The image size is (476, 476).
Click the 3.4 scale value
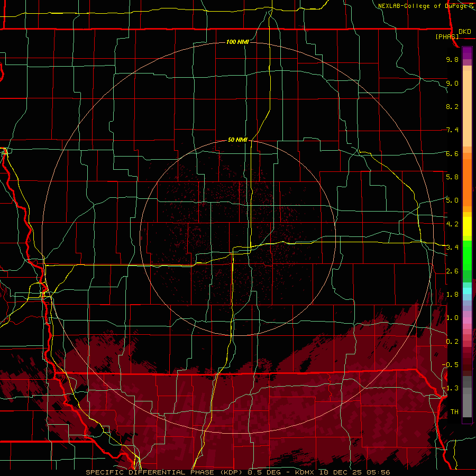[x=452, y=247]
